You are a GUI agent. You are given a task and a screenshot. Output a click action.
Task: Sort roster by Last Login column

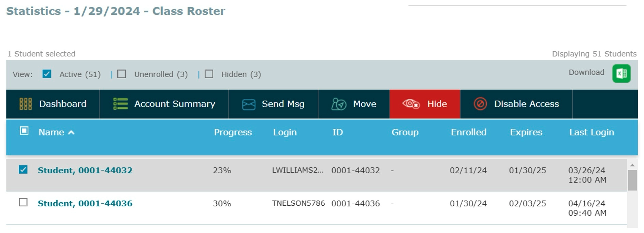[591, 132]
